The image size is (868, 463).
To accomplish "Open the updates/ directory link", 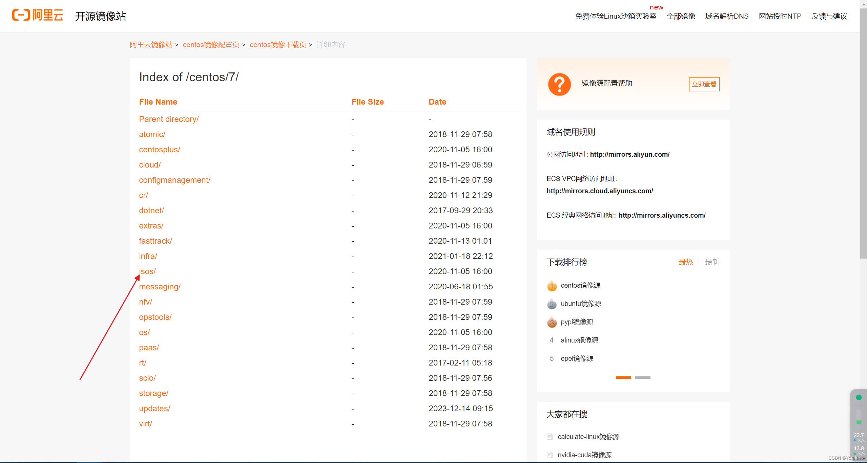I will pyautogui.click(x=154, y=409).
